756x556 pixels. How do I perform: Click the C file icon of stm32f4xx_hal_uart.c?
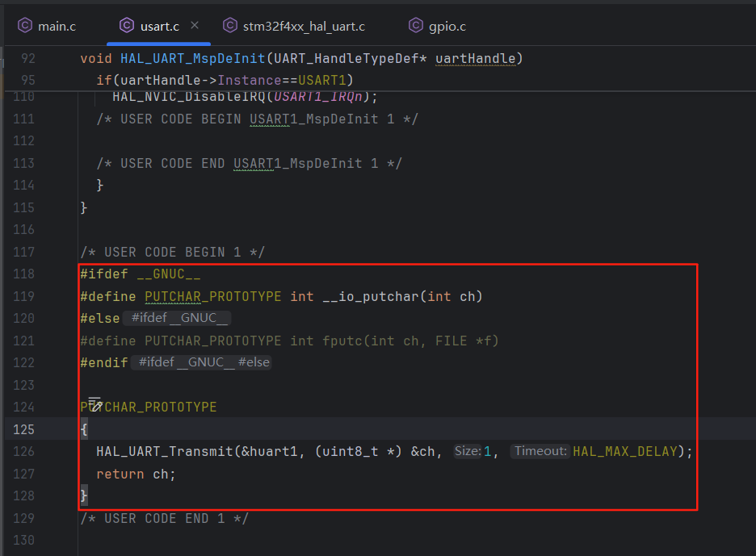pos(230,25)
